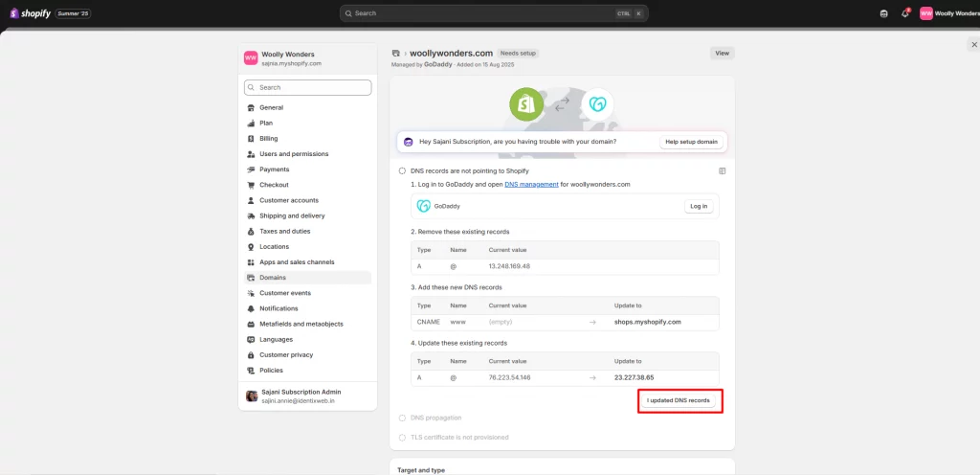The width and height of the screenshot is (980, 475).
Task: Open the notifications bell
Action: click(905, 13)
